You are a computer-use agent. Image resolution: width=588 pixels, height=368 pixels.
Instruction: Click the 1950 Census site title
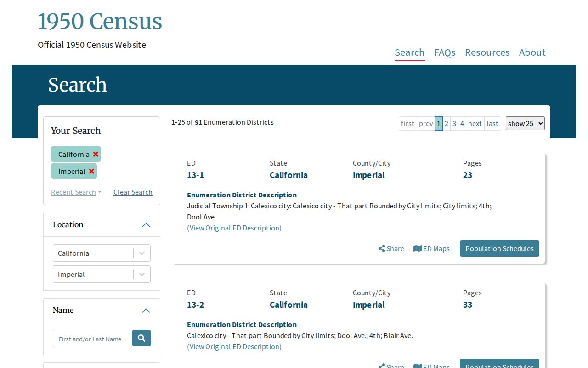[100, 22]
